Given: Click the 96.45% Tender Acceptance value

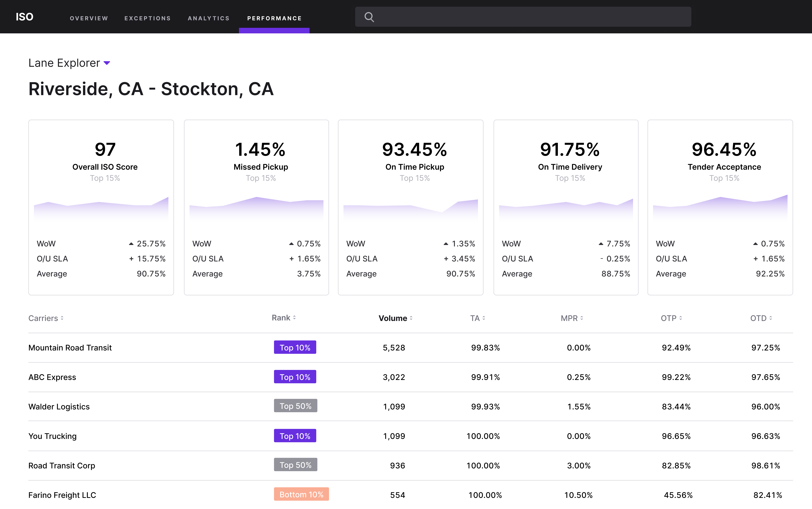Looking at the screenshot, I should [x=724, y=150].
